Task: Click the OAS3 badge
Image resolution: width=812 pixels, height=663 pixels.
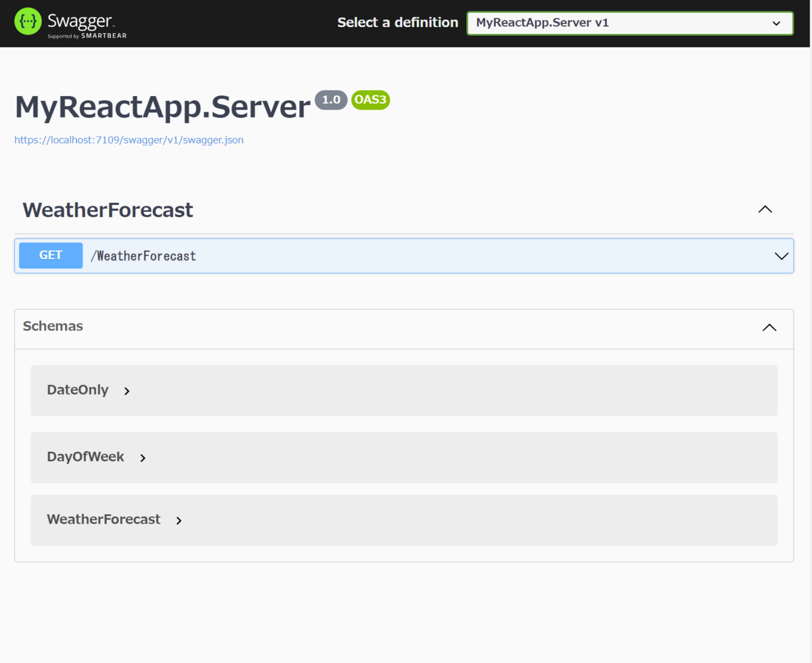Action: [371, 100]
